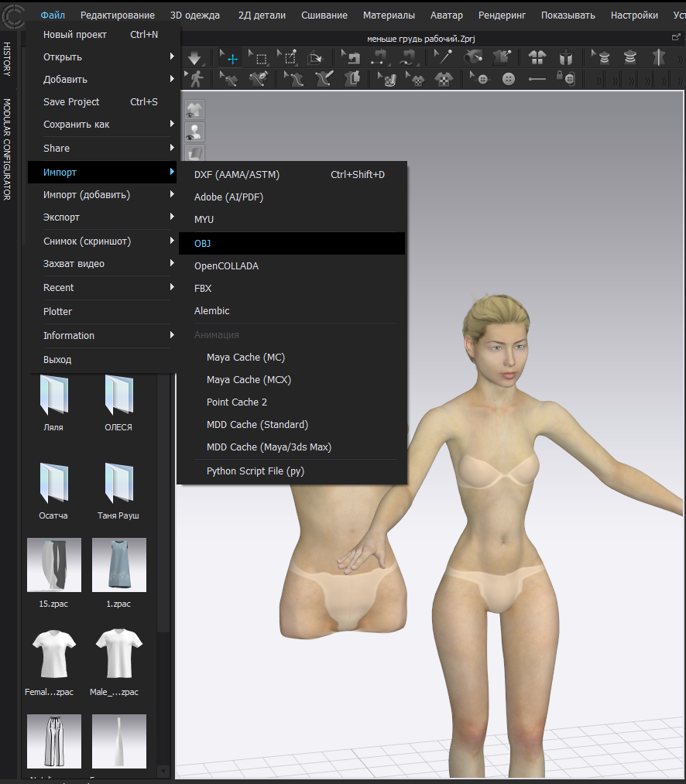Choose Выход to quit the application

(57, 360)
